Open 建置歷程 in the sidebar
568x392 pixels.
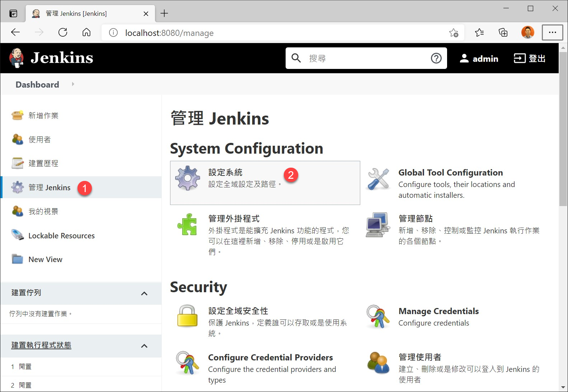[x=43, y=163]
